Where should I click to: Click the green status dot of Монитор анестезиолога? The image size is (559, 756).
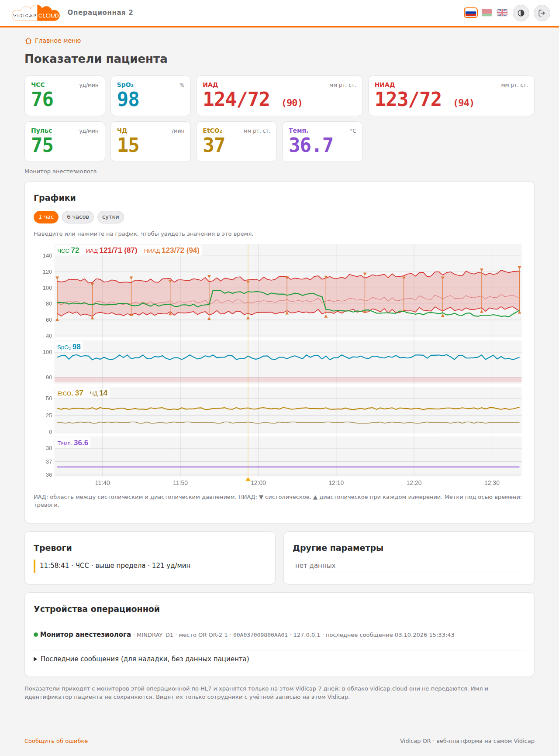[36, 635]
